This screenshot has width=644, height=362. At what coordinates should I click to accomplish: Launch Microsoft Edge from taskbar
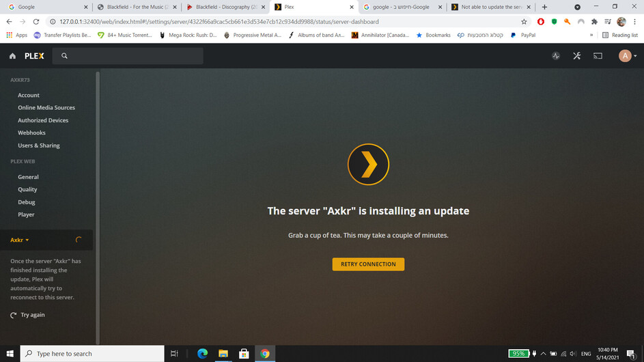pos(202,353)
